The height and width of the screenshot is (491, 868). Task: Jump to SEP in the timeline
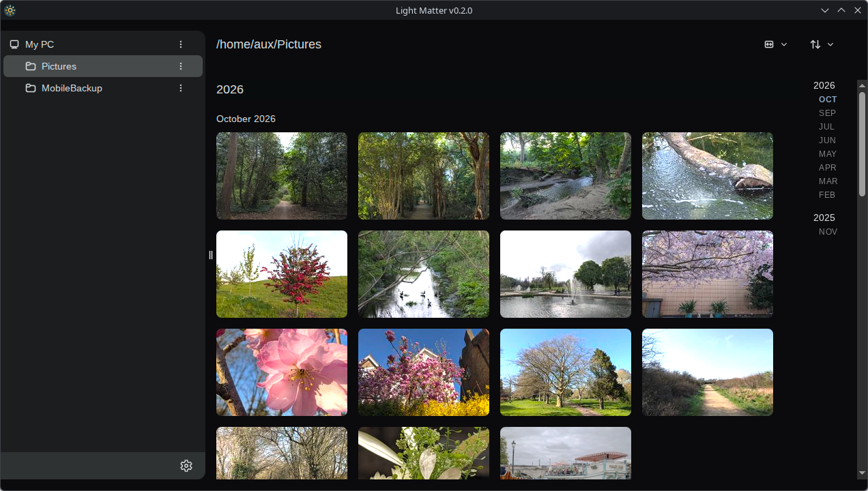(x=828, y=113)
